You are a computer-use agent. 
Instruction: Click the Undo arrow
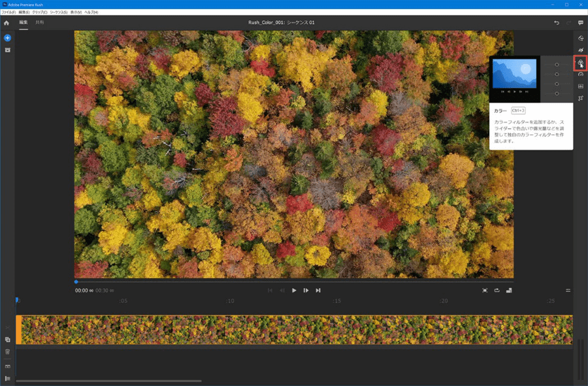click(x=557, y=23)
